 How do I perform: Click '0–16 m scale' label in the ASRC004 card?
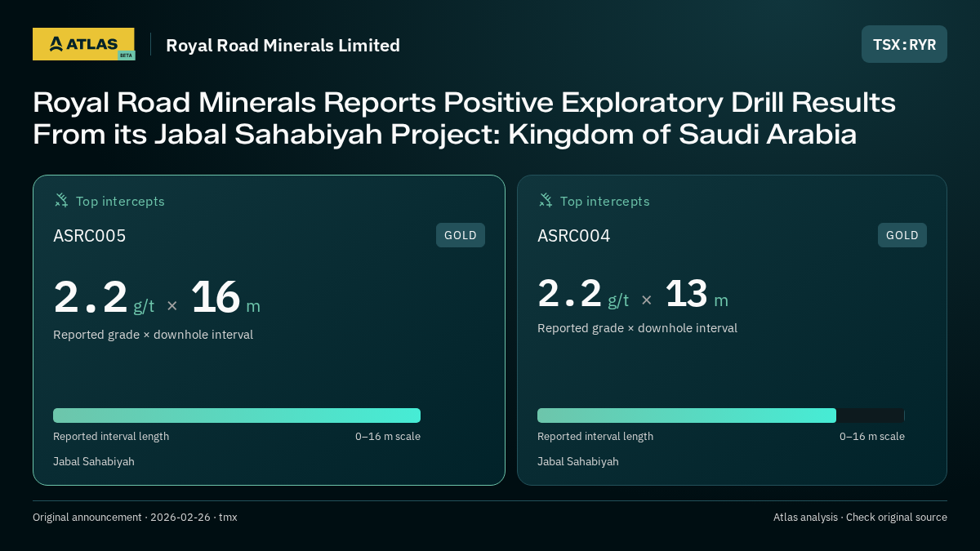(872, 437)
